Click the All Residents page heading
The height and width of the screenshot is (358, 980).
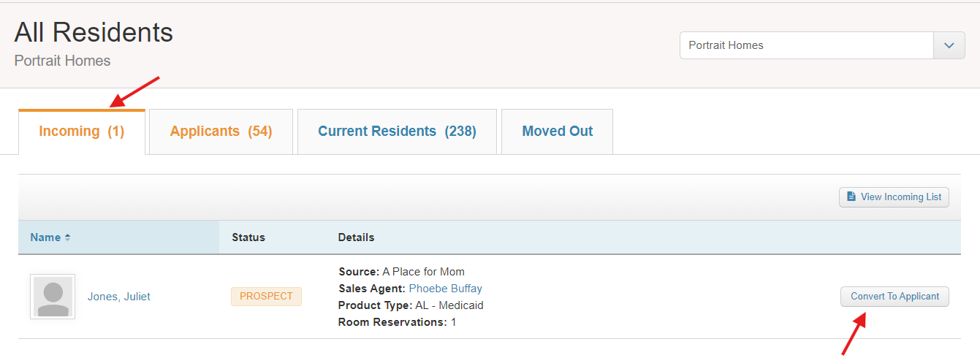click(94, 33)
